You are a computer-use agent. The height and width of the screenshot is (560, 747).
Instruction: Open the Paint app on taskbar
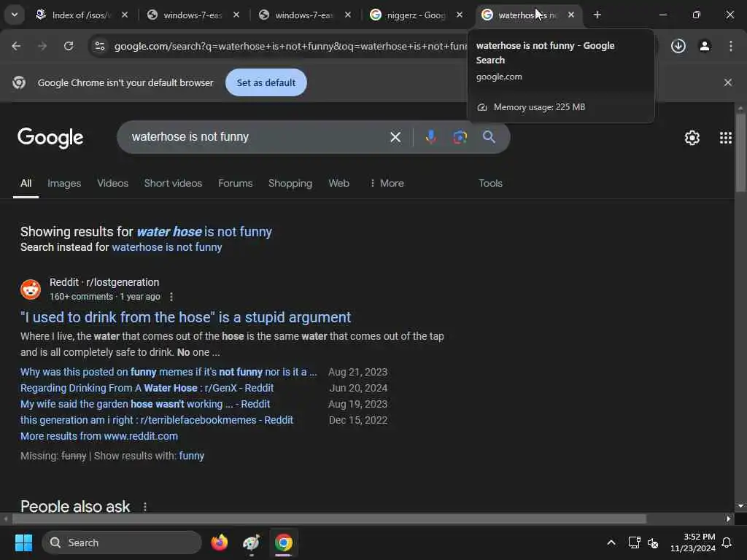click(251, 542)
